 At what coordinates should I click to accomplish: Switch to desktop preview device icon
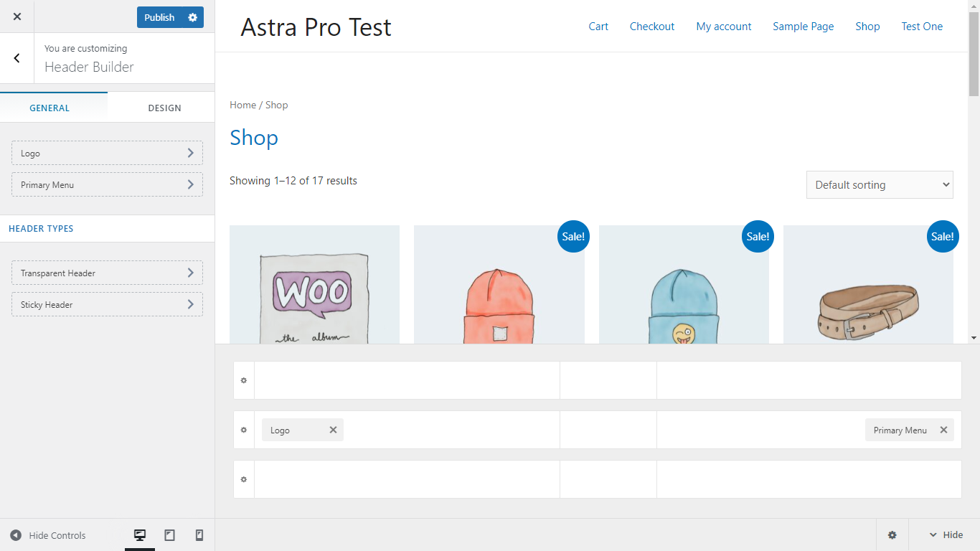coord(140,535)
